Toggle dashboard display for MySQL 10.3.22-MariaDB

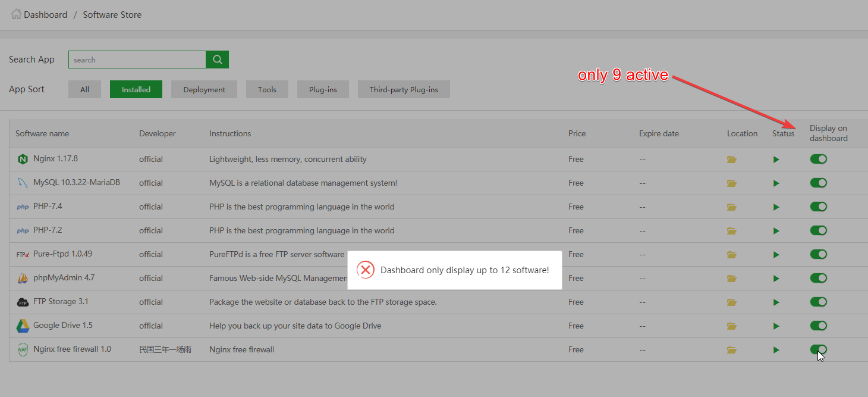(819, 183)
